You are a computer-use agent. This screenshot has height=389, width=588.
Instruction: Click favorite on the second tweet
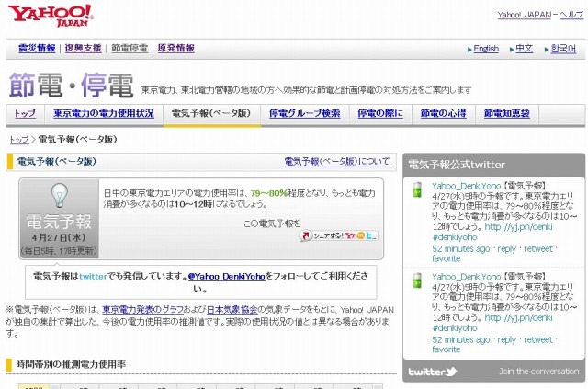coord(446,349)
